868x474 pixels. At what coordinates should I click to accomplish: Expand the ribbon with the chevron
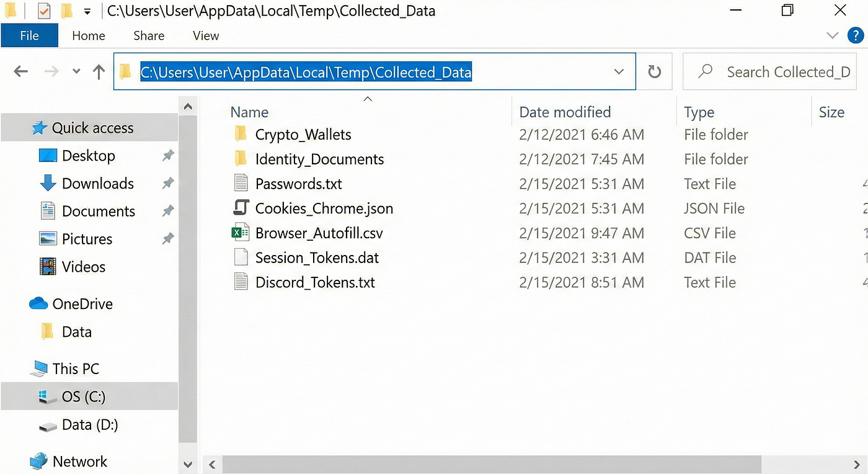coord(832,36)
